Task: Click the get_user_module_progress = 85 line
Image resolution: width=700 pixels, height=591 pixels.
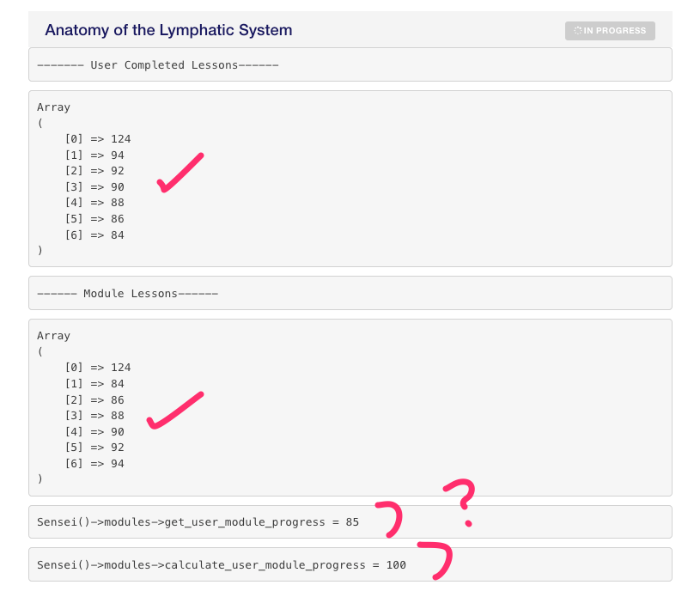Action: click(x=197, y=521)
